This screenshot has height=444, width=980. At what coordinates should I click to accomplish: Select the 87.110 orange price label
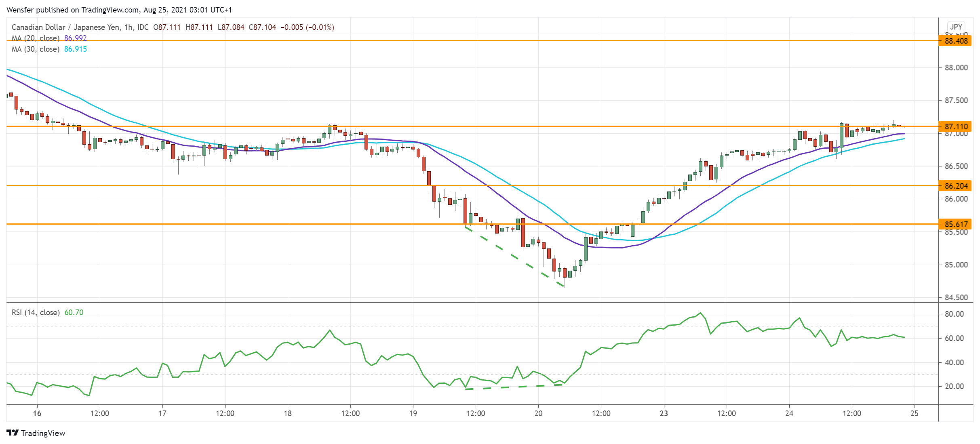coord(956,126)
